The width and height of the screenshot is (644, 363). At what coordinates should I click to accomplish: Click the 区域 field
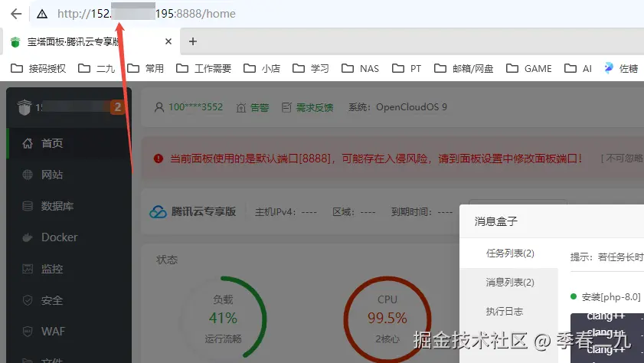coord(354,212)
